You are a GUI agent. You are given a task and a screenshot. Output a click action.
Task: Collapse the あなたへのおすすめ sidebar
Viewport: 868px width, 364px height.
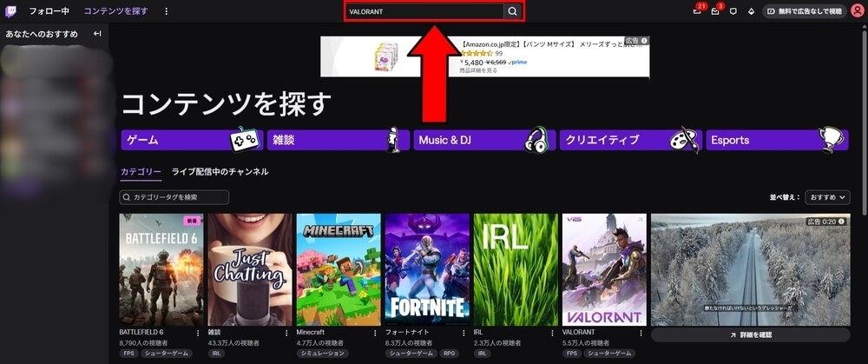(x=97, y=34)
